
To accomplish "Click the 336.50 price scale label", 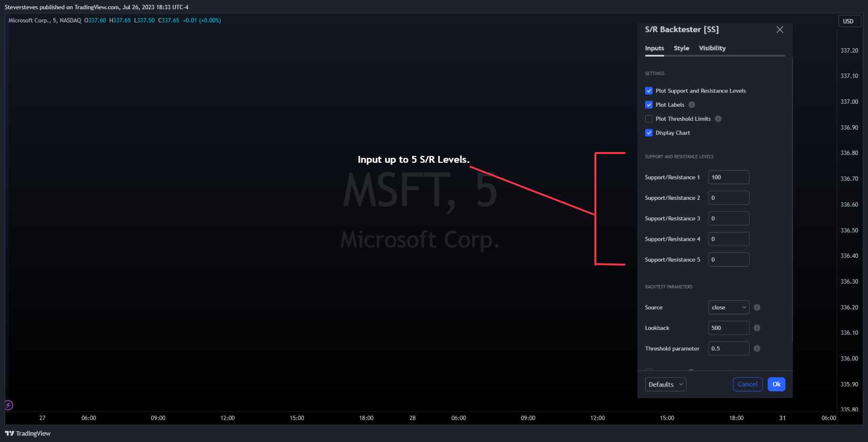I will coord(849,231).
